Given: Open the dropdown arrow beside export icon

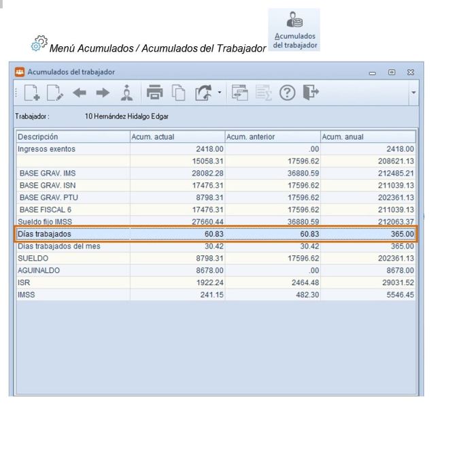Looking at the screenshot, I should coord(219,93).
